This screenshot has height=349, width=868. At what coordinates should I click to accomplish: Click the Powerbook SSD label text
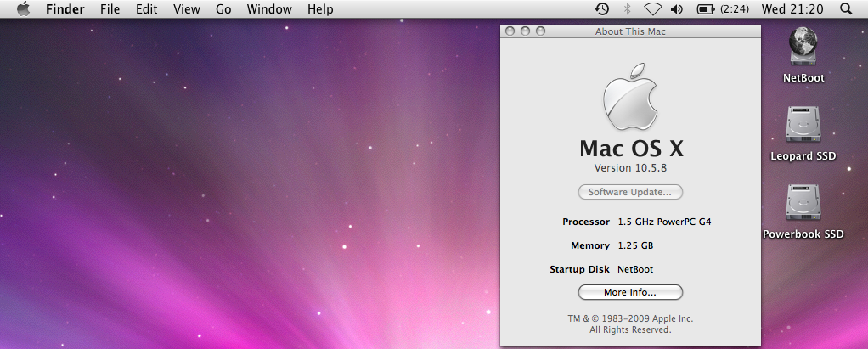click(x=803, y=234)
